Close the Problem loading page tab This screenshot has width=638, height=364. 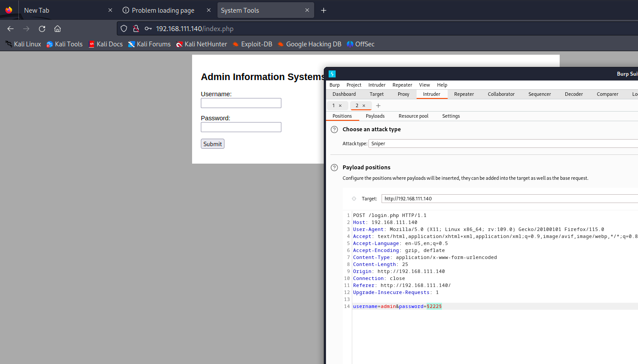208,10
